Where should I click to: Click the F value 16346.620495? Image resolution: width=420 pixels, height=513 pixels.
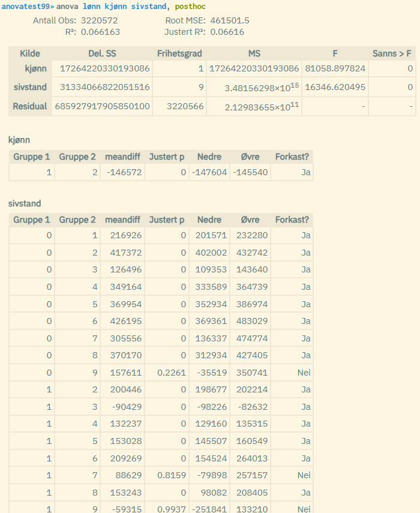click(335, 87)
